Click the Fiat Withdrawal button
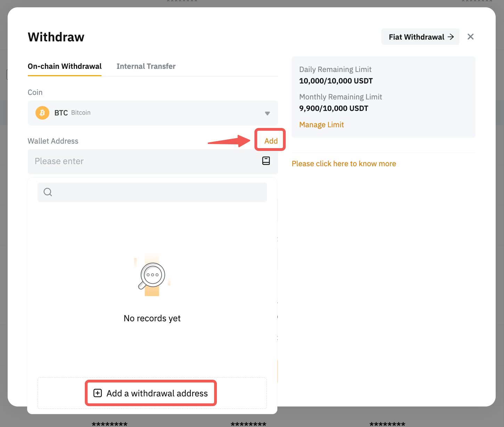Viewport: 504px width, 427px height. 420,37
